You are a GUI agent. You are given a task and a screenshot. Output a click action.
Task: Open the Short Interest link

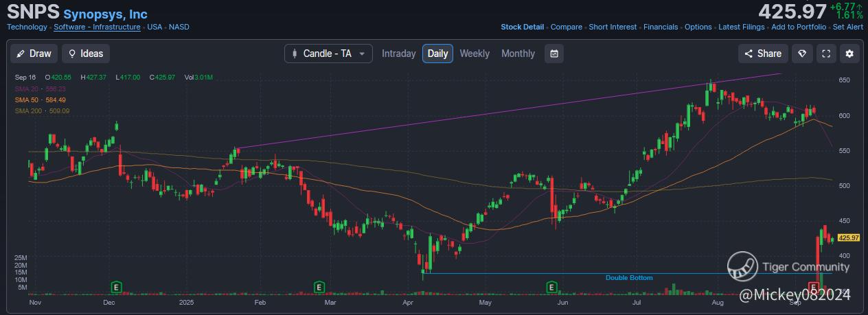coord(613,27)
